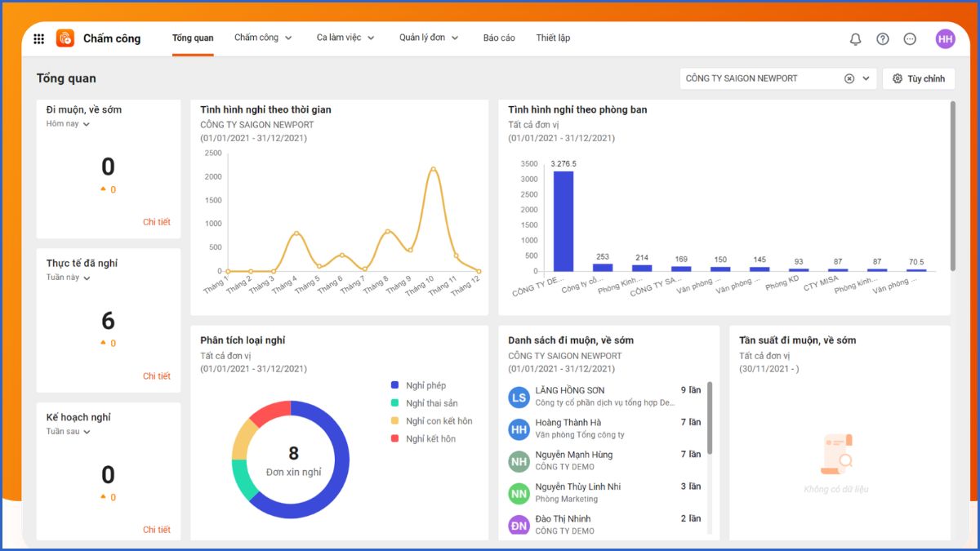Viewport: 980px width, 551px height.
Task: Open the company selector dropdown arrow
Action: coord(866,78)
